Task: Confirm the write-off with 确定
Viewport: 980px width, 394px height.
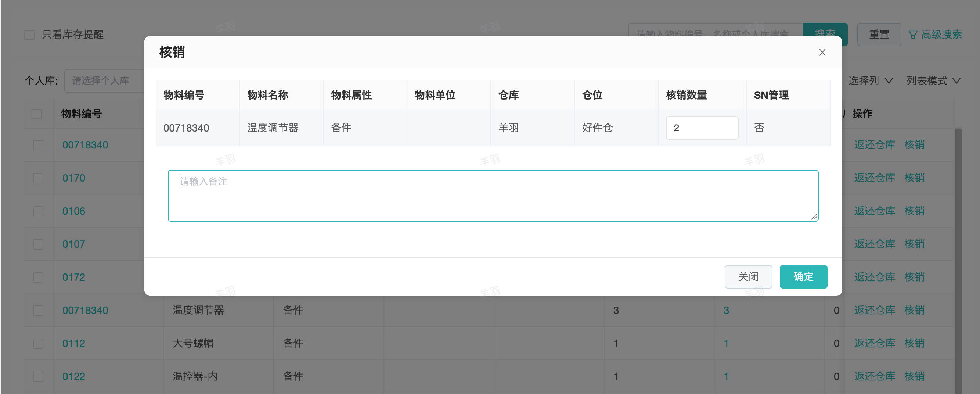Action: point(803,277)
